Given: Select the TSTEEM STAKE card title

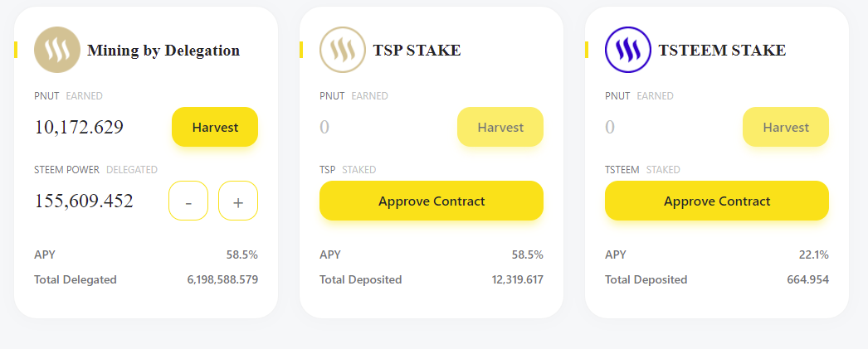Looking at the screenshot, I should coord(722,51).
